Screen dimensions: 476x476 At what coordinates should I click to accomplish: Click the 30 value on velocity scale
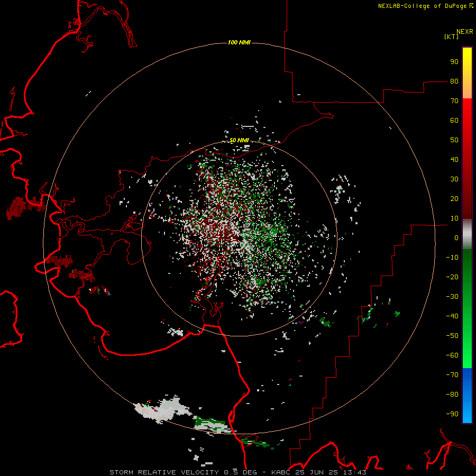click(x=454, y=179)
